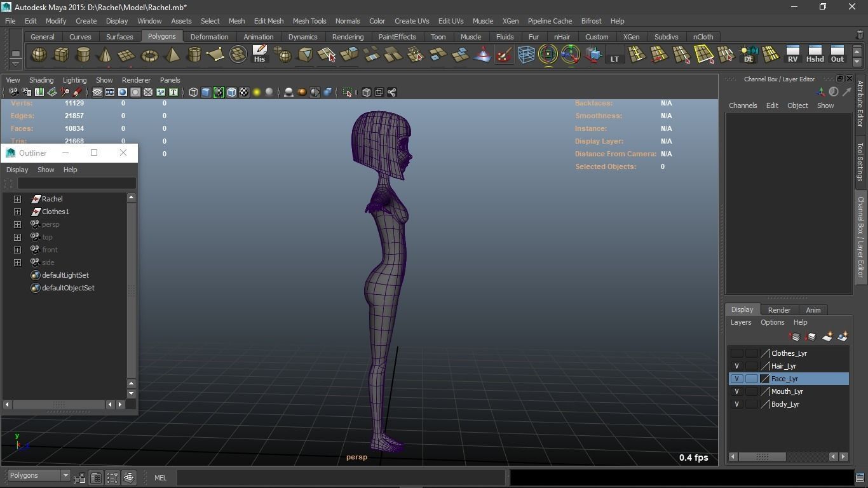Toggle visibility V of Face_Lyr layer

click(x=736, y=379)
